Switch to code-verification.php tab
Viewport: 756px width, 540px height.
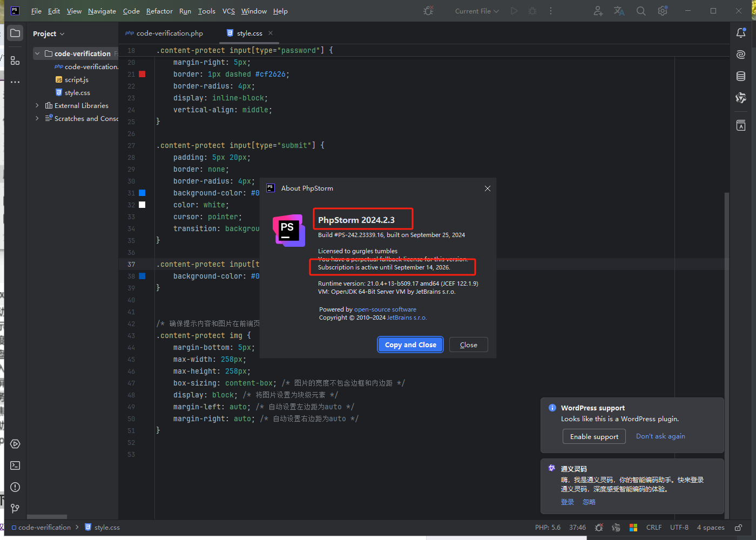(x=164, y=33)
